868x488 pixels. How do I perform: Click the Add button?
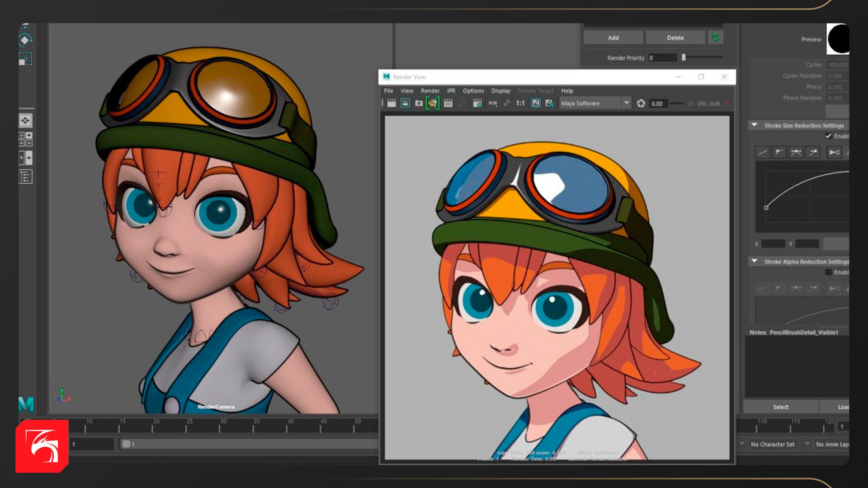point(613,38)
